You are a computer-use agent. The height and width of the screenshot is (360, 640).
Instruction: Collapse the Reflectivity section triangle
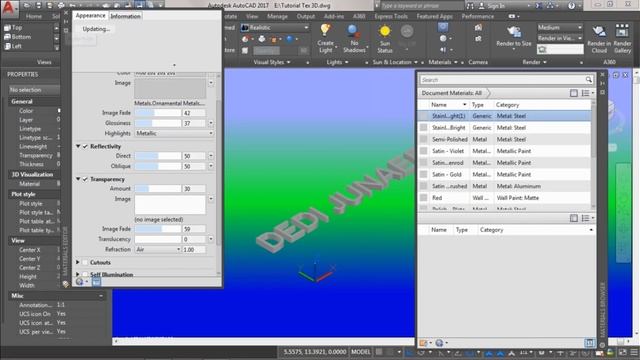click(78, 146)
